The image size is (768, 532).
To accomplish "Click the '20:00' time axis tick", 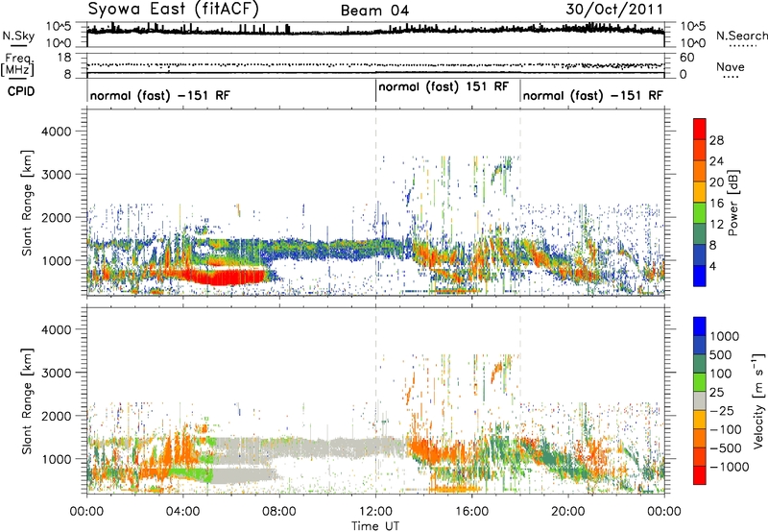I will pyautogui.click(x=568, y=512).
